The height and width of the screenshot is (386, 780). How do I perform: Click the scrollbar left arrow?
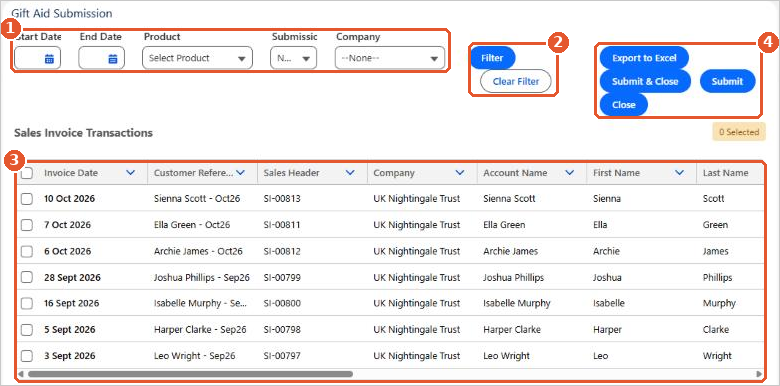[21, 374]
